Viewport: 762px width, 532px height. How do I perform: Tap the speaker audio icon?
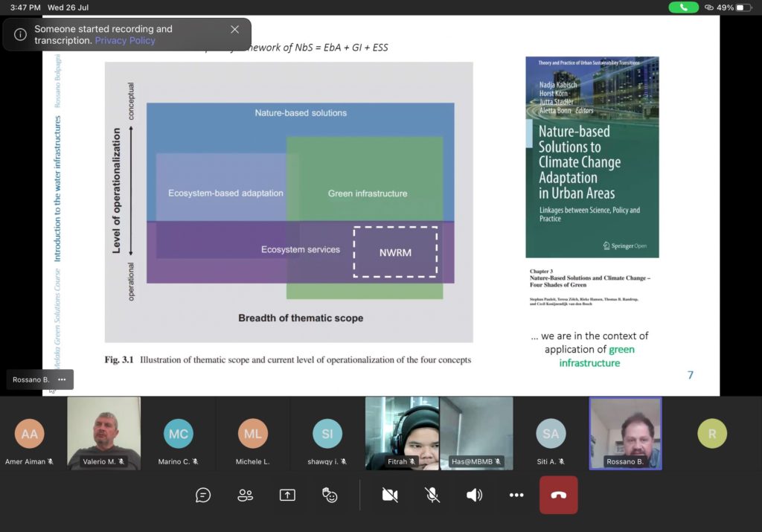474,495
